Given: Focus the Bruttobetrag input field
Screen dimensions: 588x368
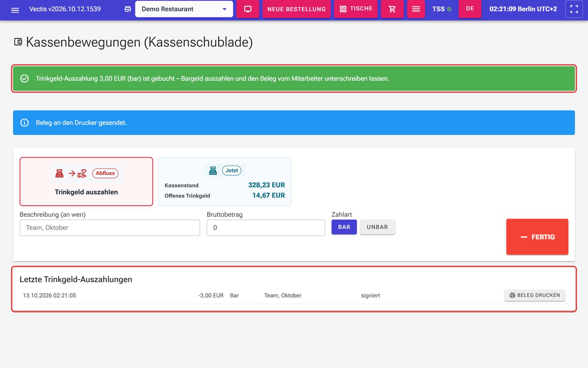Looking at the screenshot, I should pyautogui.click(x=266, y=228).
